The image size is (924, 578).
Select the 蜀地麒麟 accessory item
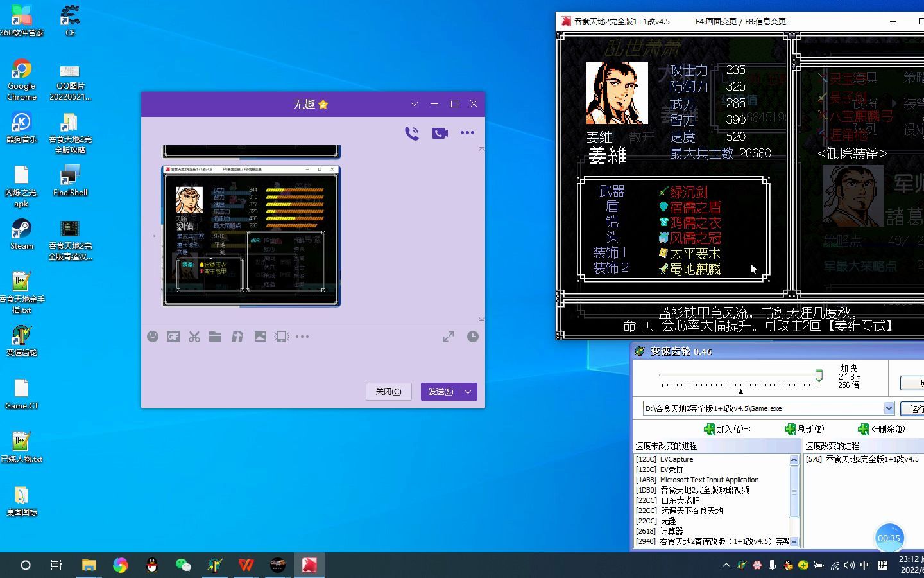(x=690, y=269)
